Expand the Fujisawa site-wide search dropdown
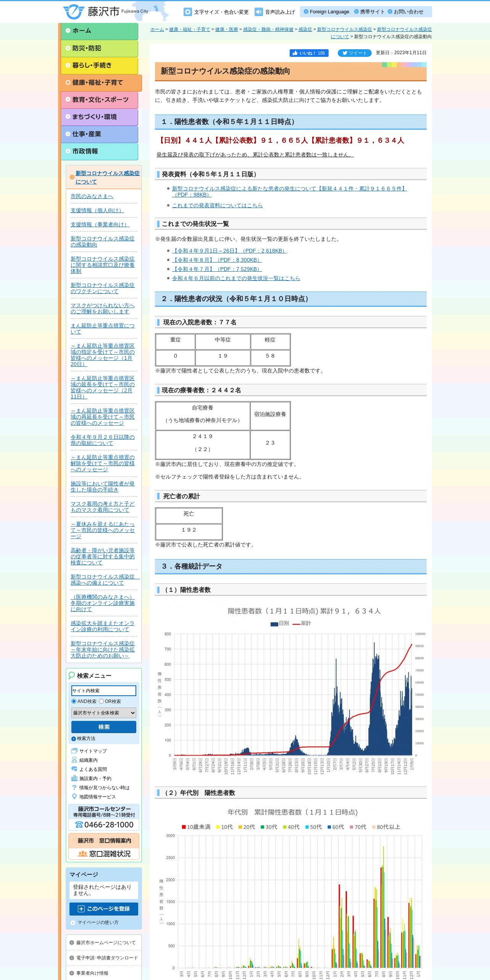 pos(104,713)
